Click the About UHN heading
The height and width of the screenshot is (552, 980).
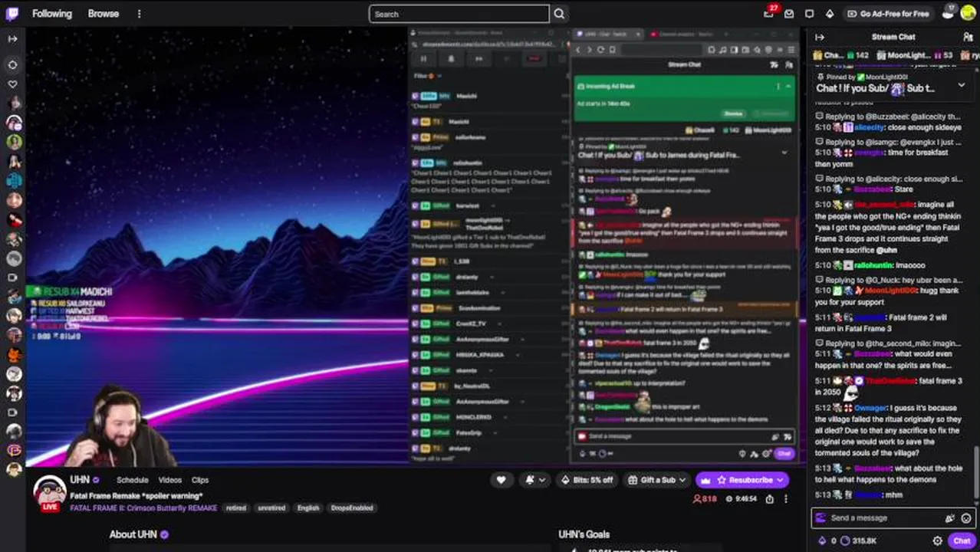coord(133,534)
